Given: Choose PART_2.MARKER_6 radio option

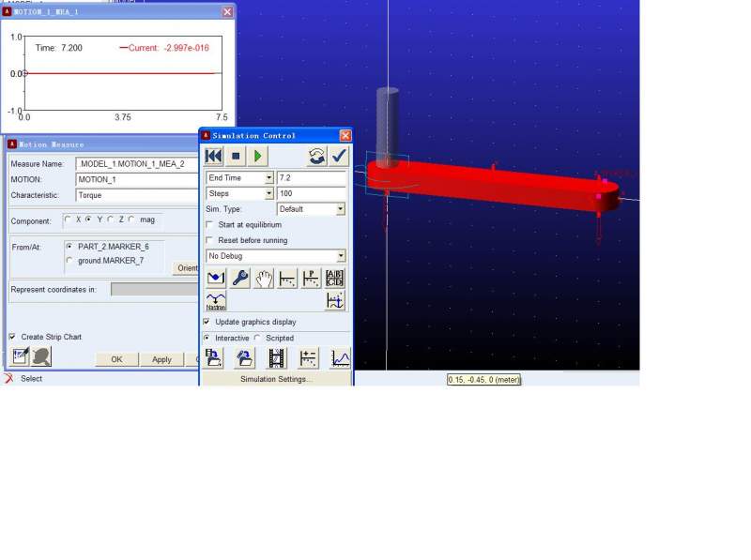Looking at the screenshot, I should pyautogui.click(x=69, y=247).
